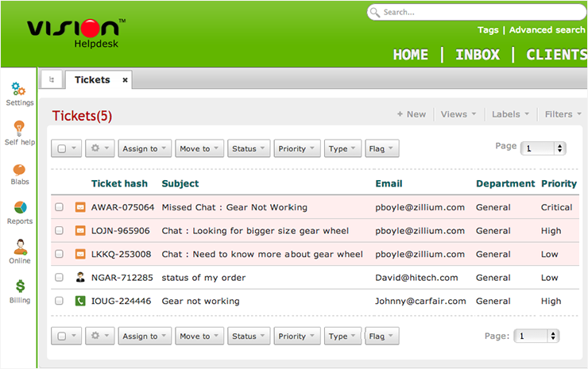Open the top Priority dropdown
Screen dimensions: 588x369
297,148
